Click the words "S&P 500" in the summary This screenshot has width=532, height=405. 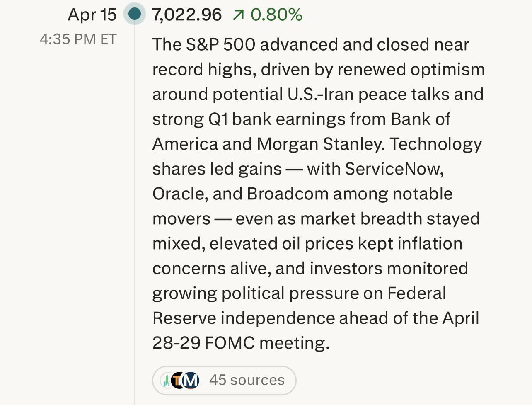[220, 45]
